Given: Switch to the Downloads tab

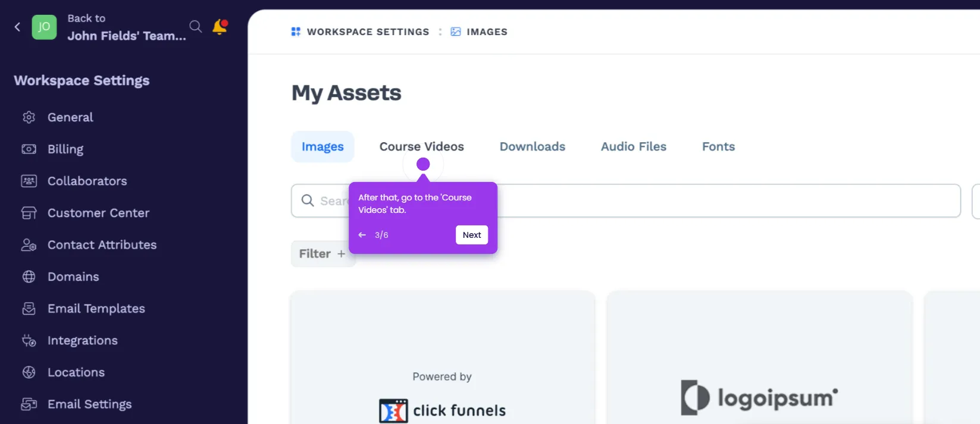Looking at the screenshot, I should point(533,146).
